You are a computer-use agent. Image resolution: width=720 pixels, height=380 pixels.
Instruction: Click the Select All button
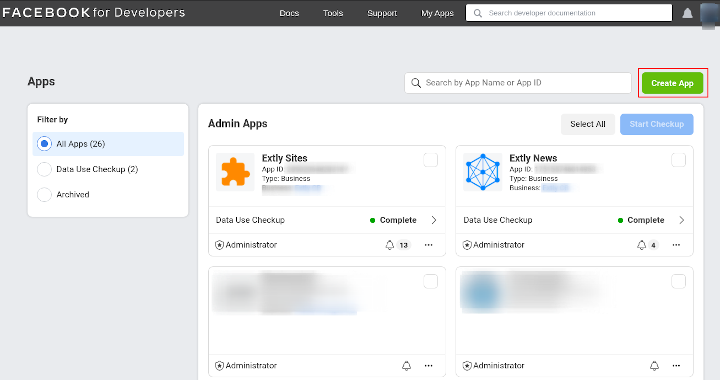[588, 124]
